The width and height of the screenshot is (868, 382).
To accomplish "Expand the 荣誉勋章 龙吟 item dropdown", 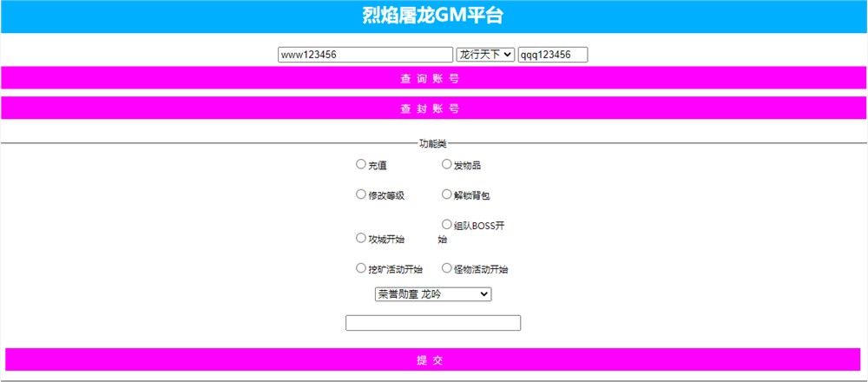I will 432,294.
